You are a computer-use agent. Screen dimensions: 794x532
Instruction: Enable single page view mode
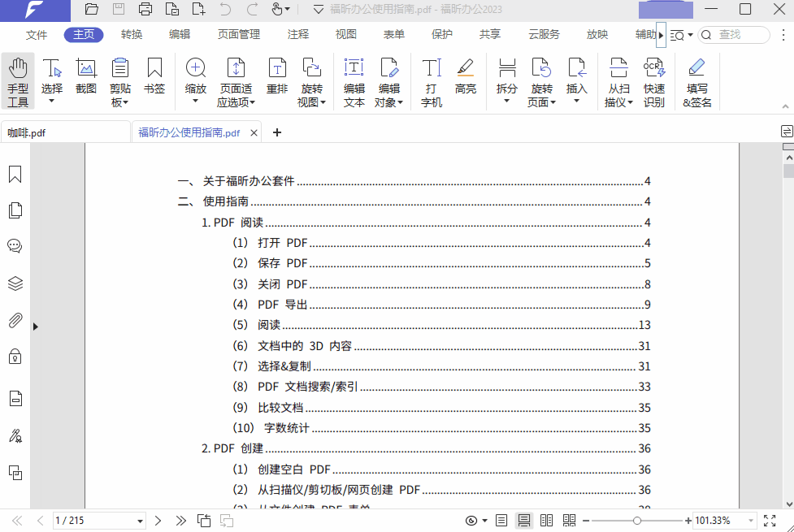tap(501, 521)
